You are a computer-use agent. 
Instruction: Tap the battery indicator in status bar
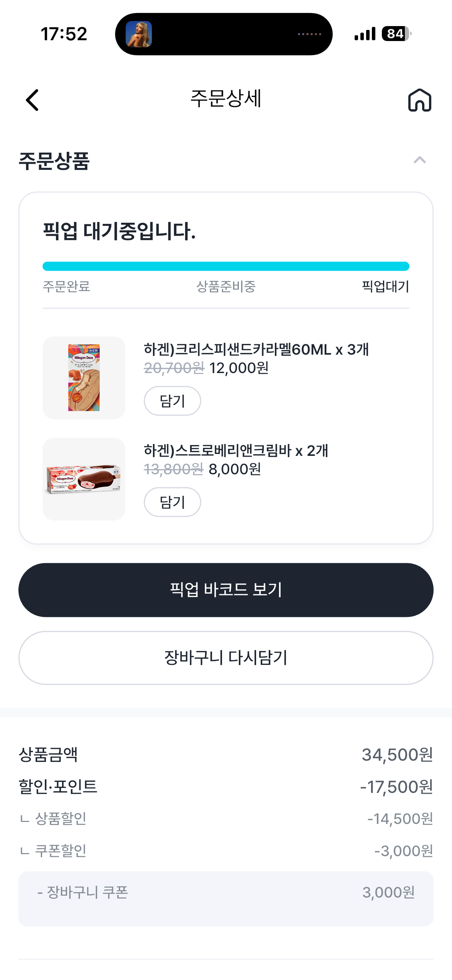click(x=396, y=34)
